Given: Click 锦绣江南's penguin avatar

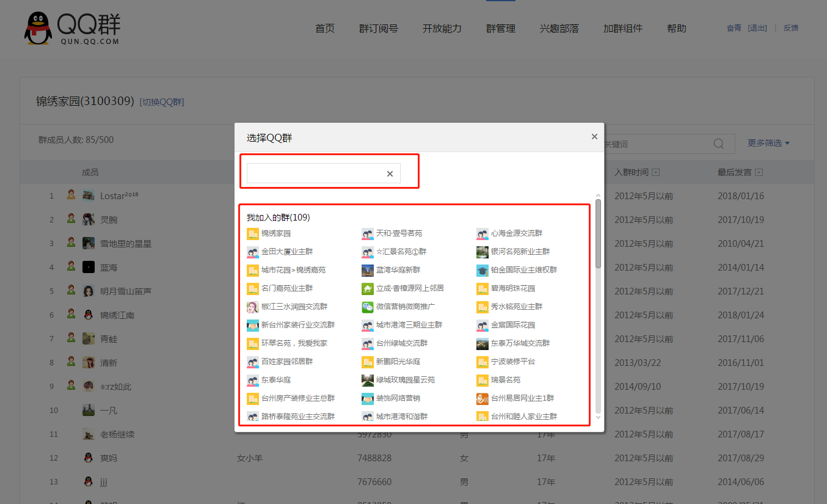Looking at the screenshot, I should 89,315.
